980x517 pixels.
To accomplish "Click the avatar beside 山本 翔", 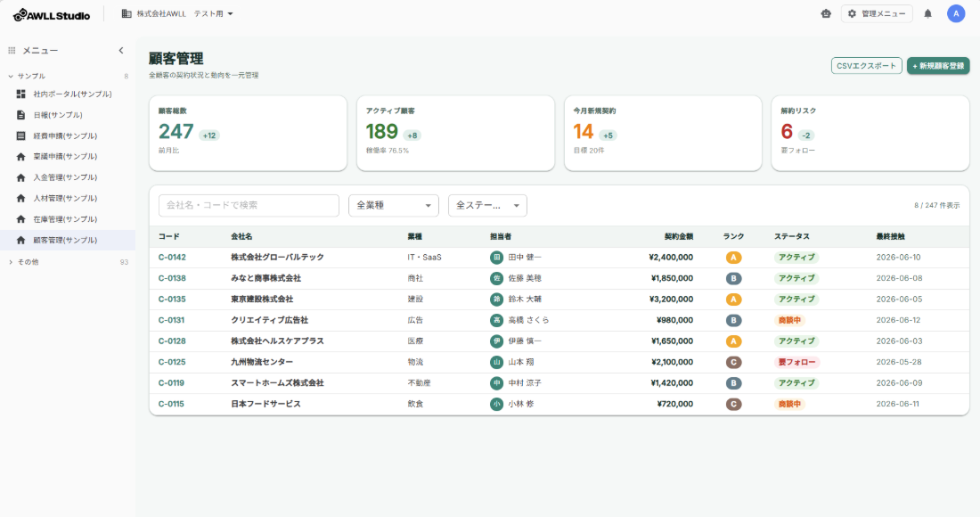I will pyautogui.click(x=496, y=362).
